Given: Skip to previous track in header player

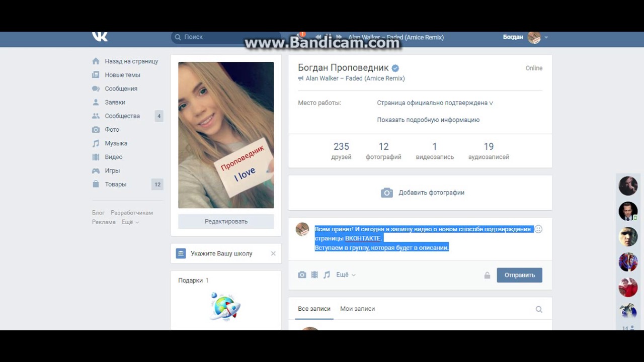Looking at the screenshot, I should [x=318, y=37].
